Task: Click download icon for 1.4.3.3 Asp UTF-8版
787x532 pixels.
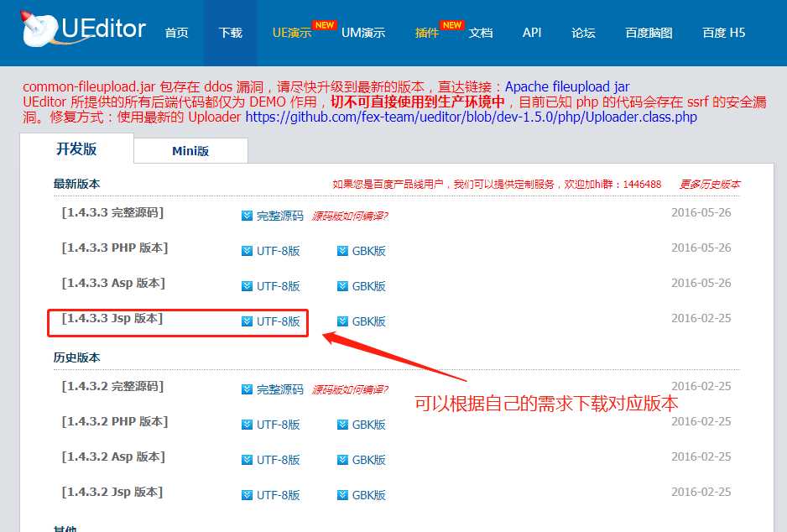Action: (x=247, y=286)
